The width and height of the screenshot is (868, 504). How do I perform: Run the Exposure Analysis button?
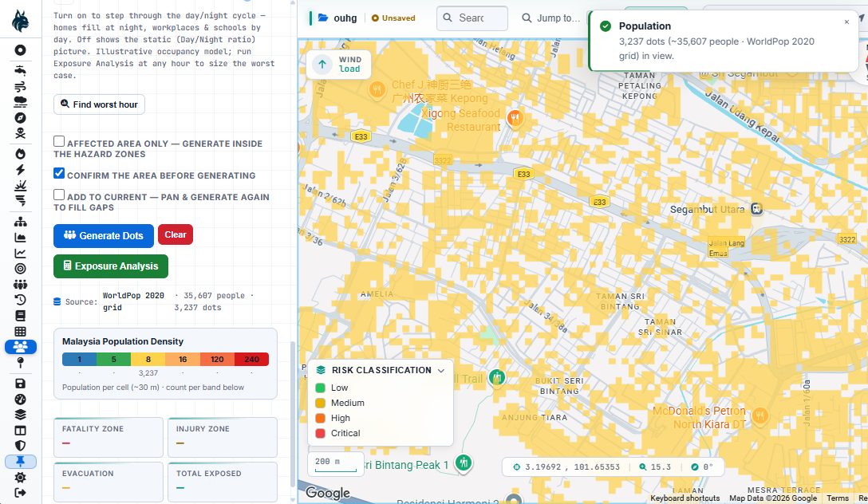point(111,266)
